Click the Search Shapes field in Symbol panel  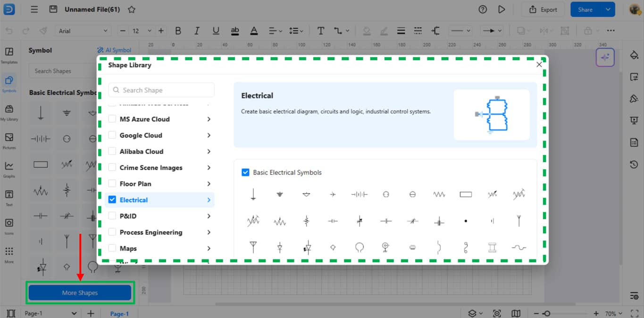coord(62,71)
